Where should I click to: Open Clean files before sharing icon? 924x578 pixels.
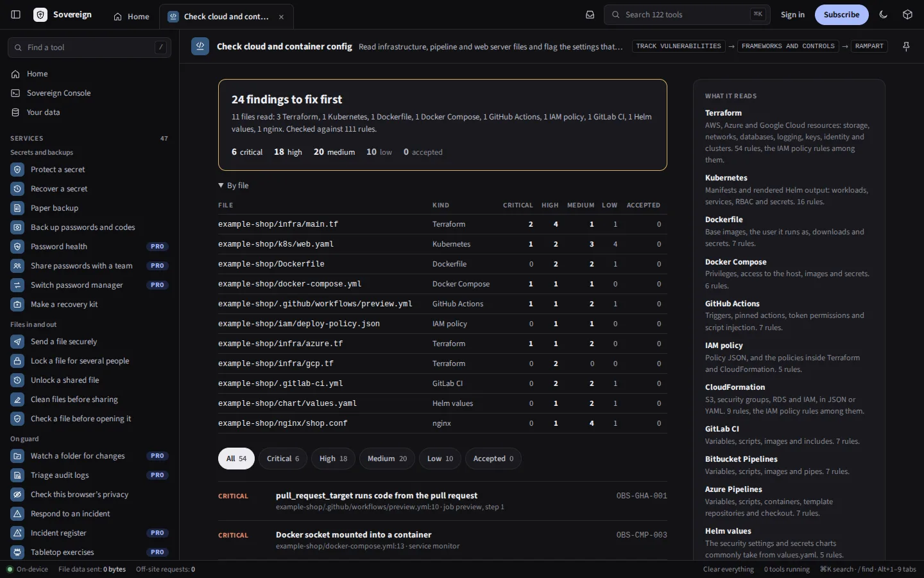click(x=17, y=399)
